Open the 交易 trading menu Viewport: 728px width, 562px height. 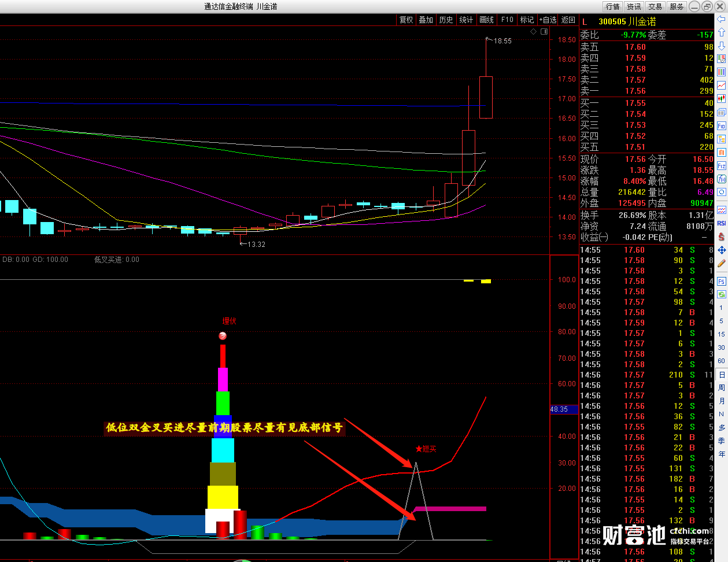(x=655, y=6)
